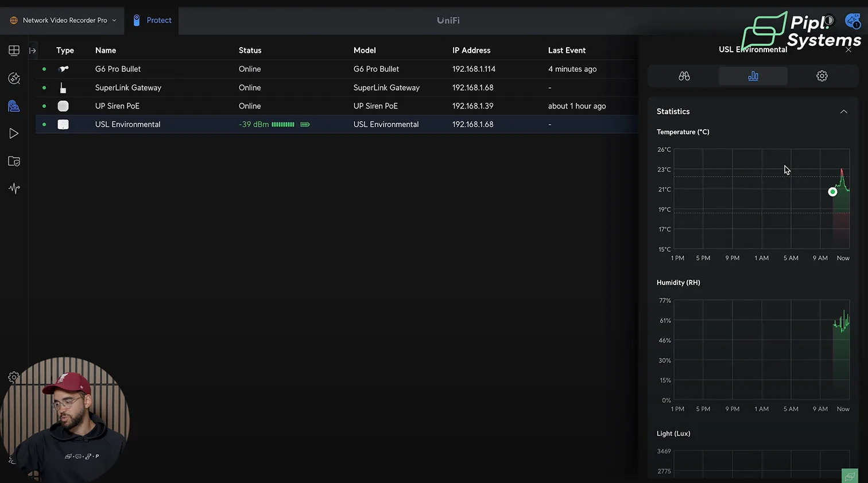Open the system activity waveform icon

coord(14,188)
